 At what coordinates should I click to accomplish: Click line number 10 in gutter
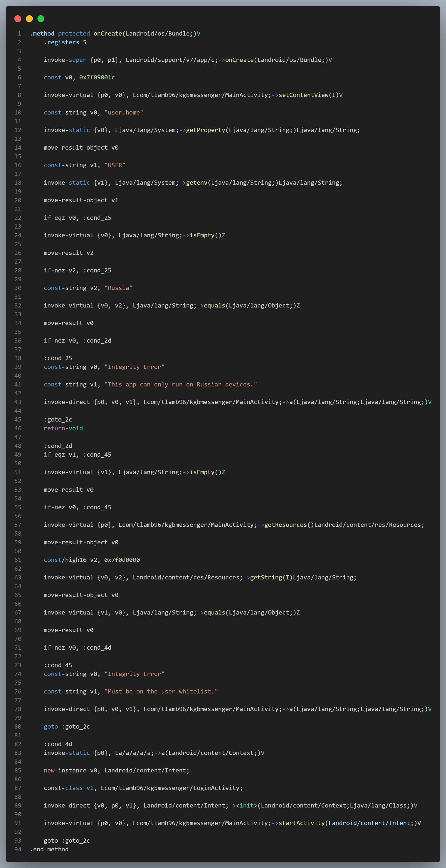click(18, 113)
